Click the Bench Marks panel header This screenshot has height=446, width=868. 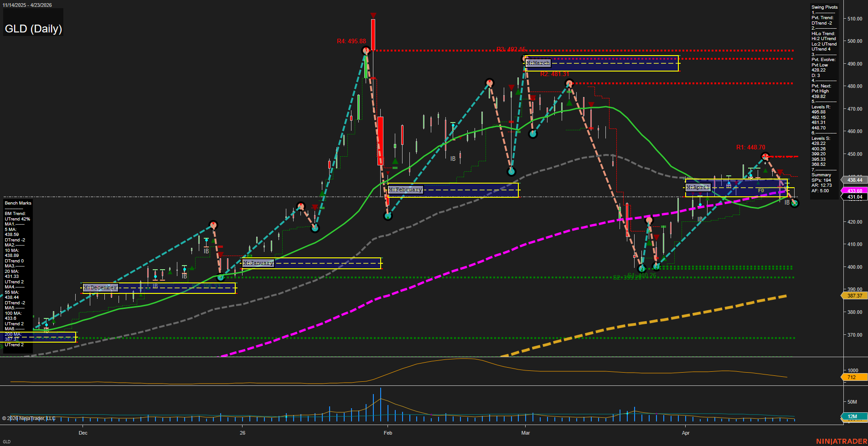17,203
